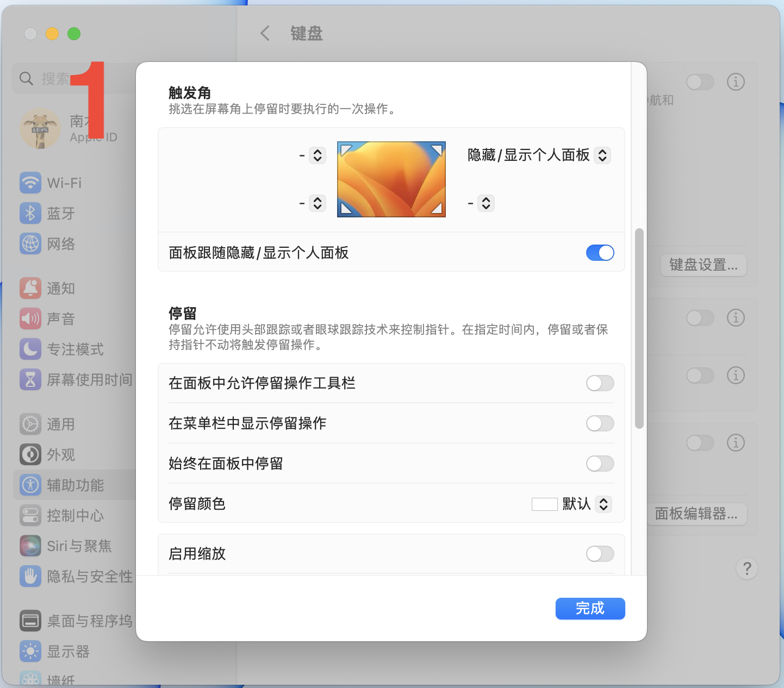Select the 网络 globe icon

coord(30,243)
